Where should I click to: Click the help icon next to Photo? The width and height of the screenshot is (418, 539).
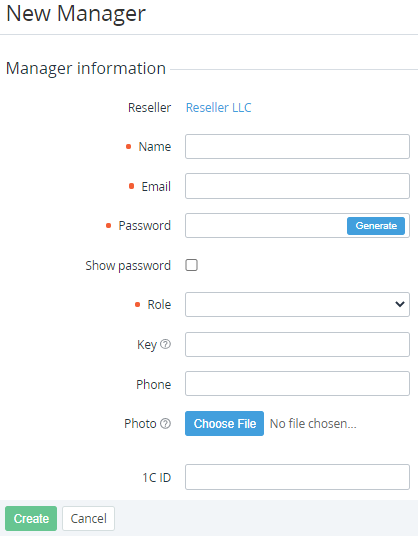click(x=165, y=424)
